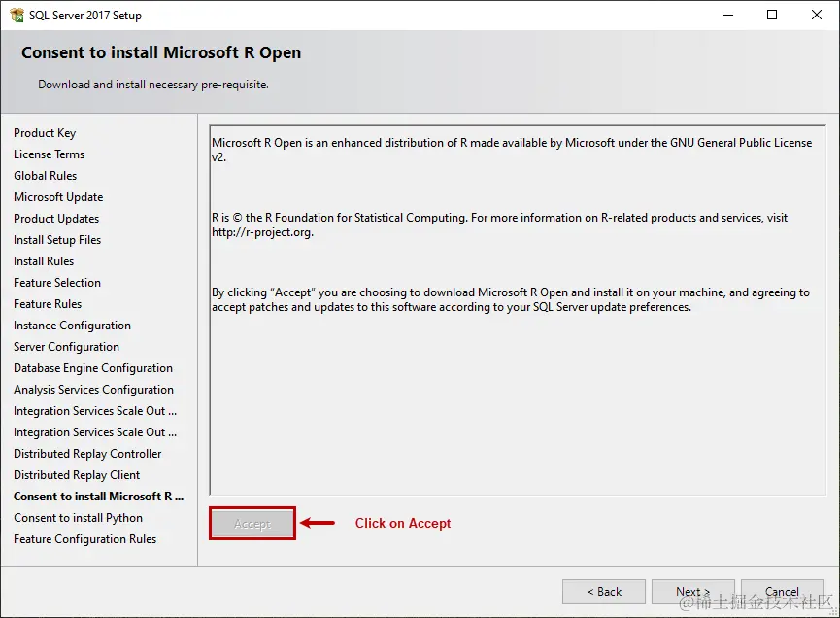Select the Consent to install Microsoft R step
840x618 pixels.
click(99, 497)
